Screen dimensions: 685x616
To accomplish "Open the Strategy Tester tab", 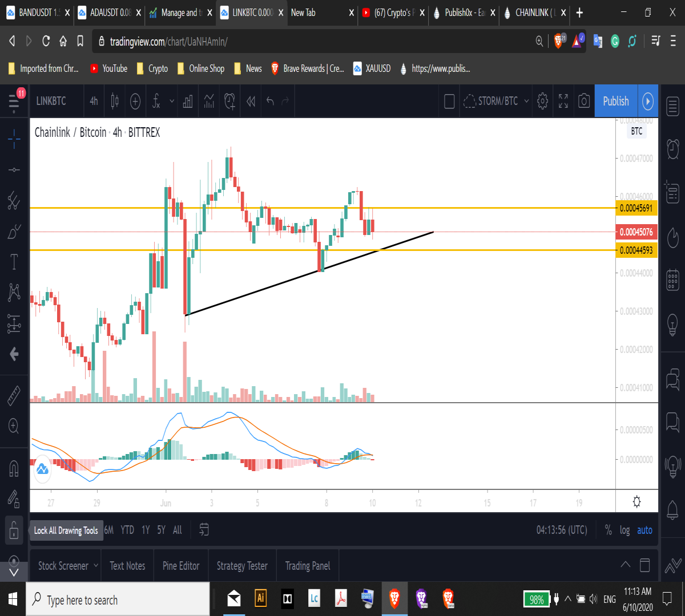I will [242, 566].
